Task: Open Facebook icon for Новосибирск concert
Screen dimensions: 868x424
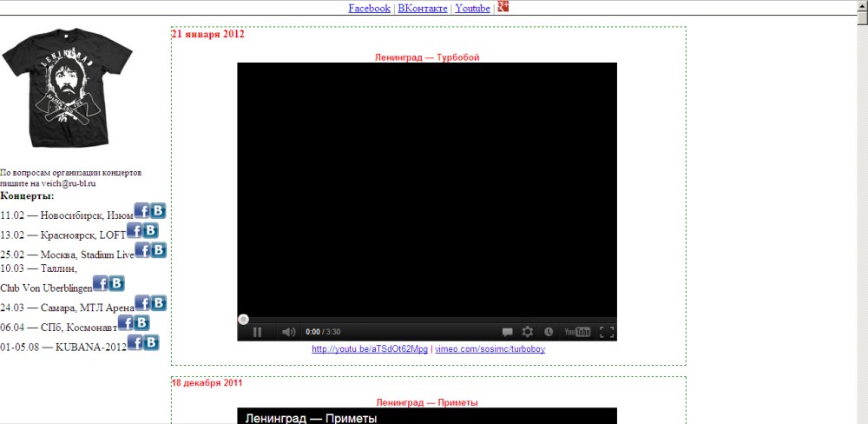Action: pos(141,211)
